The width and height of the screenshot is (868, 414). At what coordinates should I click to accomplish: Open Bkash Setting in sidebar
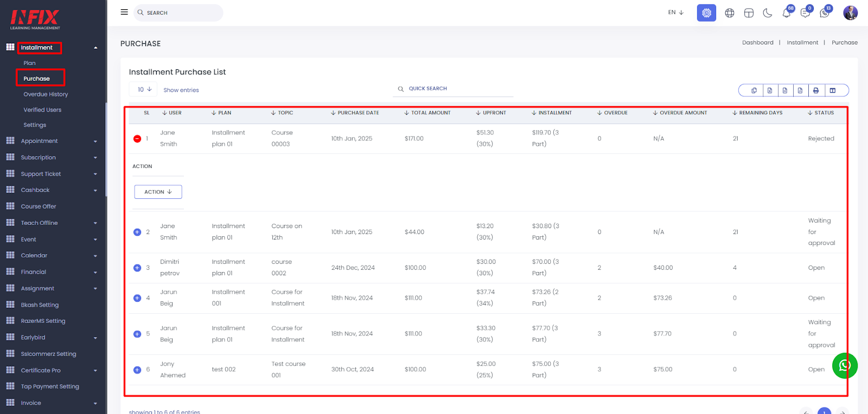click(x=40, y=305)
